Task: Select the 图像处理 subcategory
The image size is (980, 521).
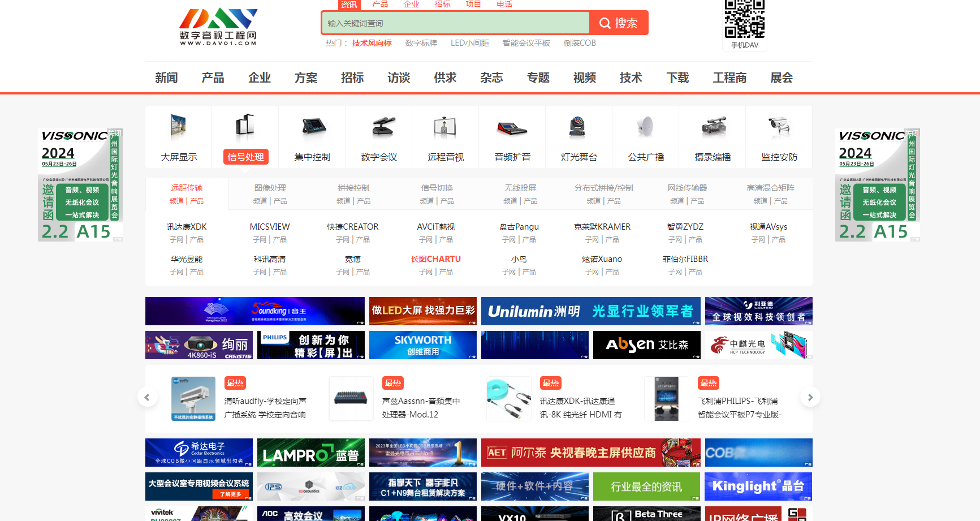Action: 270,188
